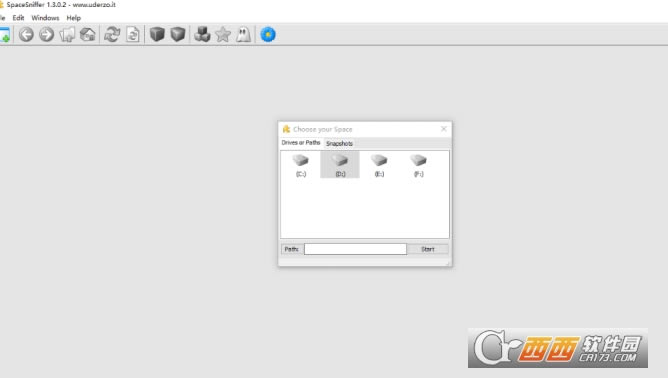
Task: Click the first cube (less detail) icon
Action: click(157, 34)
